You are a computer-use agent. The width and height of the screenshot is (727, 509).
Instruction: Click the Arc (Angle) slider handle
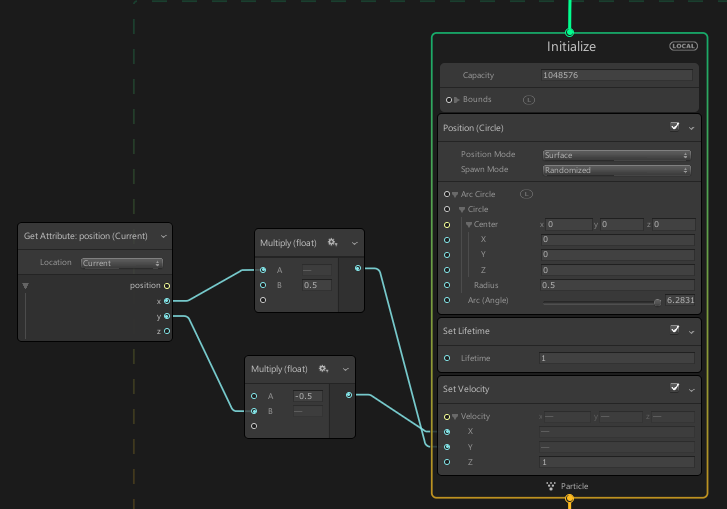[x=657, y=302]
